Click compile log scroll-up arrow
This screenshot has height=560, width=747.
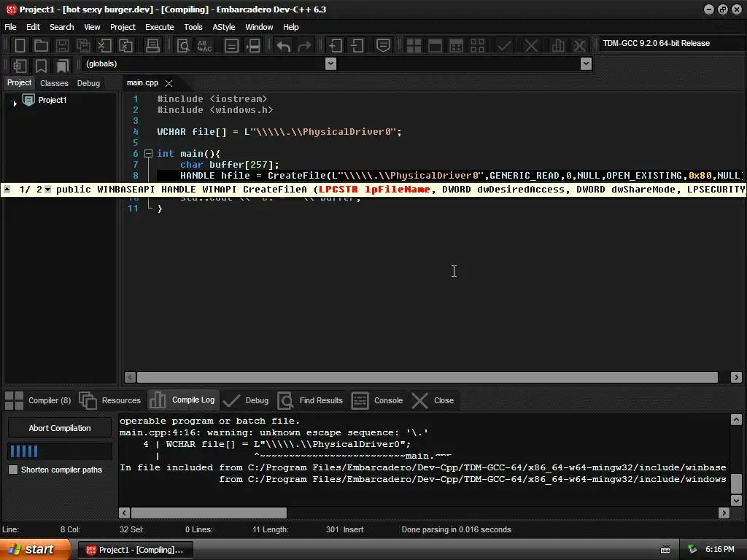736,419
